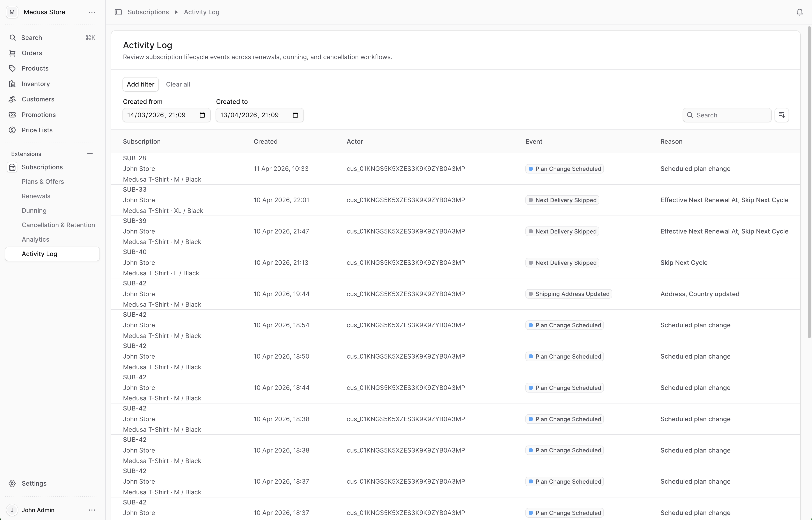The image size is (812, 520).
Task: Click the Orders cart icon
Action: click(x=12, y=53)
